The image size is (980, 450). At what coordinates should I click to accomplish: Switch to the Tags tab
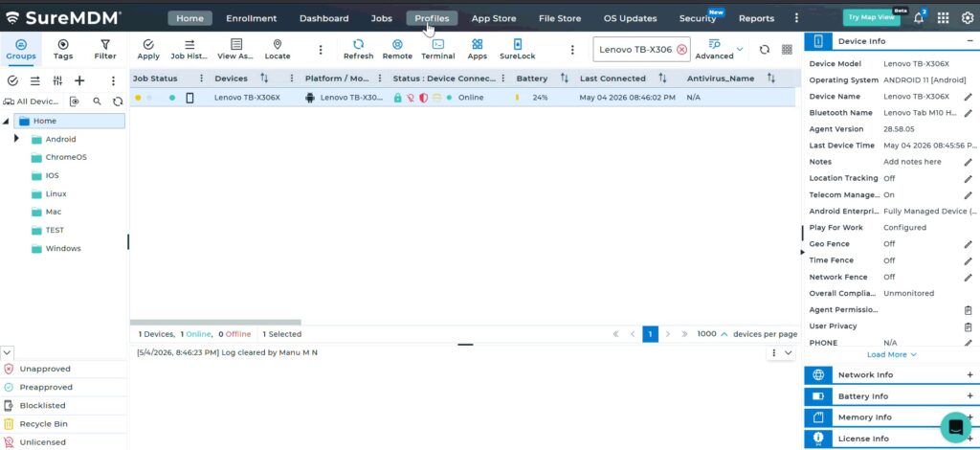pyautogui.click(x=63, y=50)
